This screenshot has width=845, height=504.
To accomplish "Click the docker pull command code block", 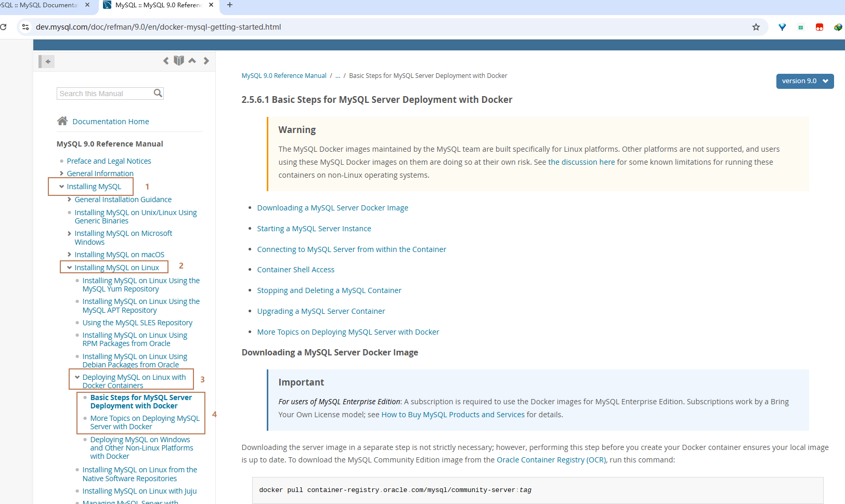I will (538, 490).
